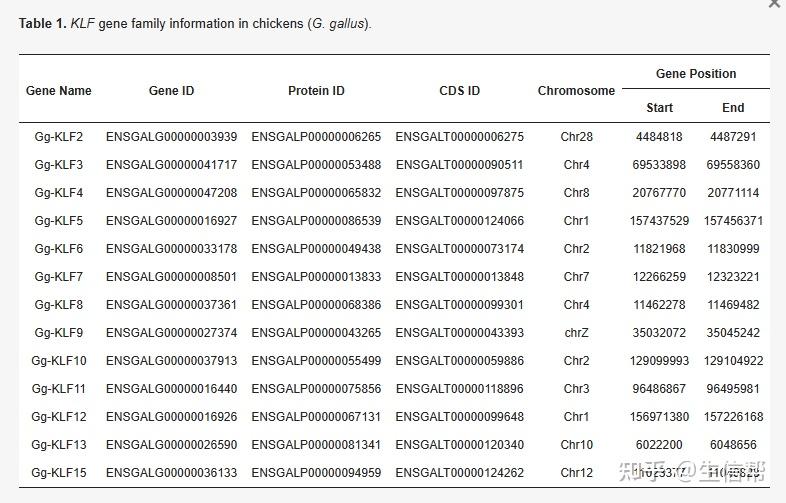This screenshot has height=503, width=786.
Task: Select gene ID ENSGALG00000041717
Action: [171, 165]
